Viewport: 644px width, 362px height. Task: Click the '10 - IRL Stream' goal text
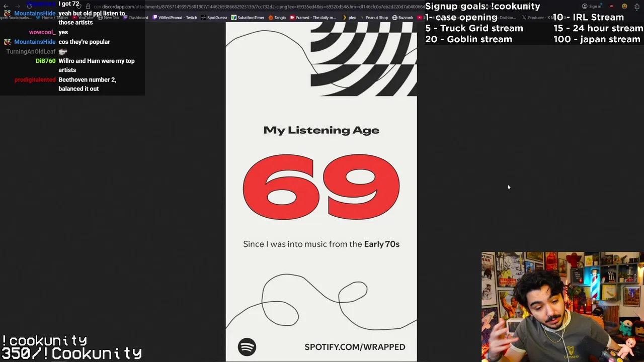(589, 17)
